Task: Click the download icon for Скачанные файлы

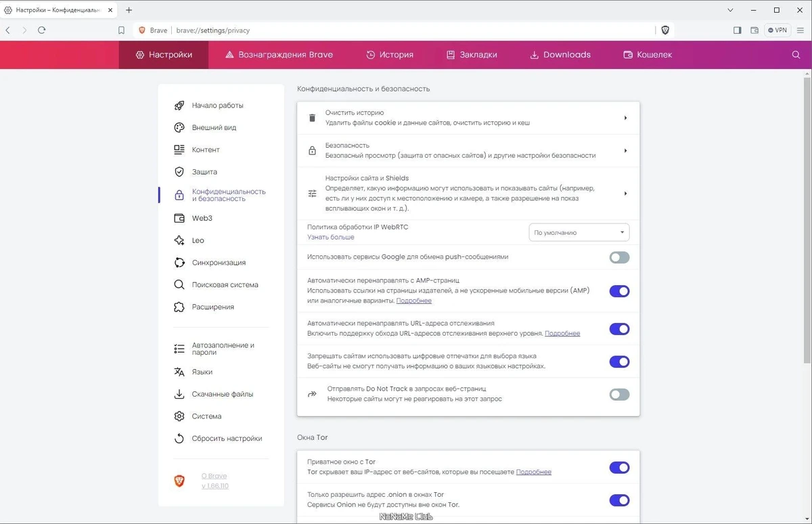Action: [179, 394]
